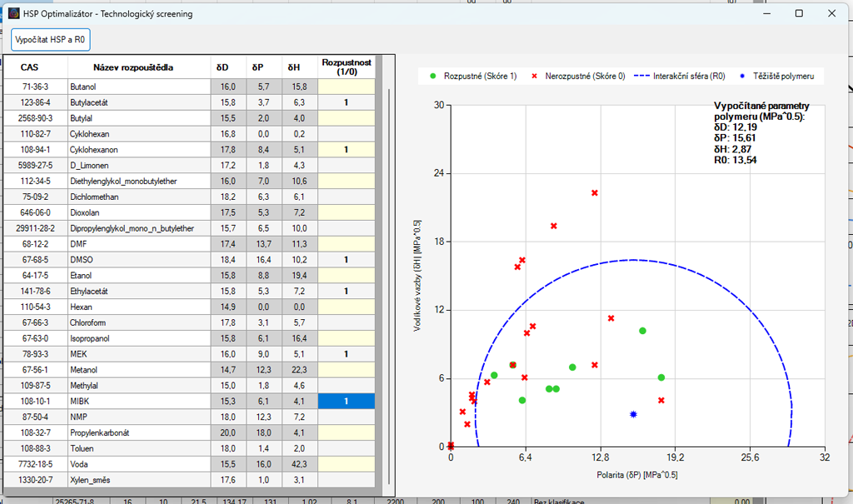Click the δD value 20,0 for Propylenkarbonát
Screen dimensions: 853x504
[x=228, y=433]
